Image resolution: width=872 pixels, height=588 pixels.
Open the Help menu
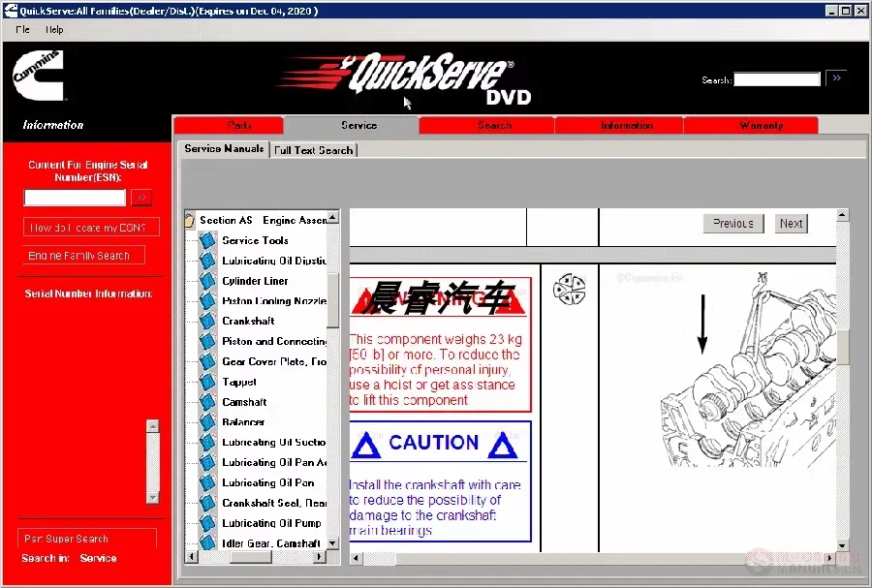pos(54,29)
